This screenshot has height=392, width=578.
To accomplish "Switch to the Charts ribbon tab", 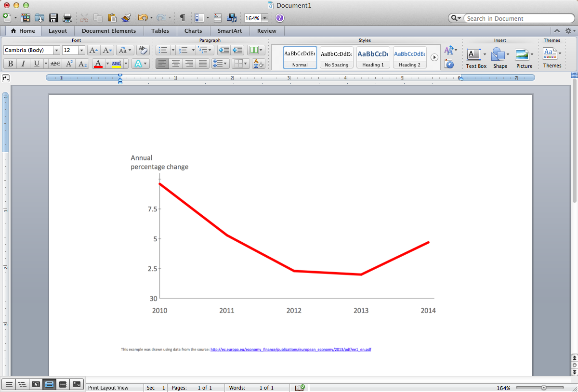I will point(193,30).
